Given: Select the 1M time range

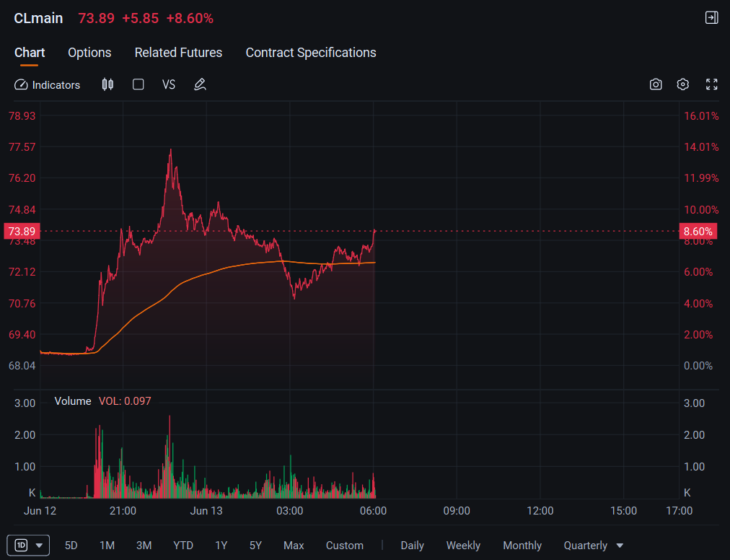Looking at the screenshot, I should (x=107, y=546).
